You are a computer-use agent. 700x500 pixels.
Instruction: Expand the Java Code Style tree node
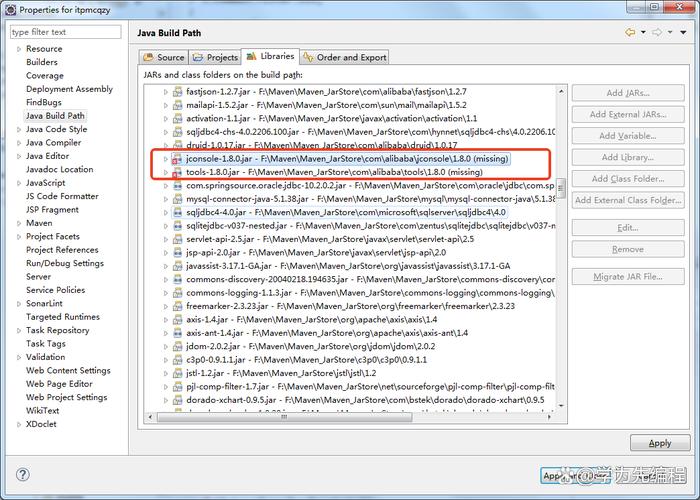point(18,129)
